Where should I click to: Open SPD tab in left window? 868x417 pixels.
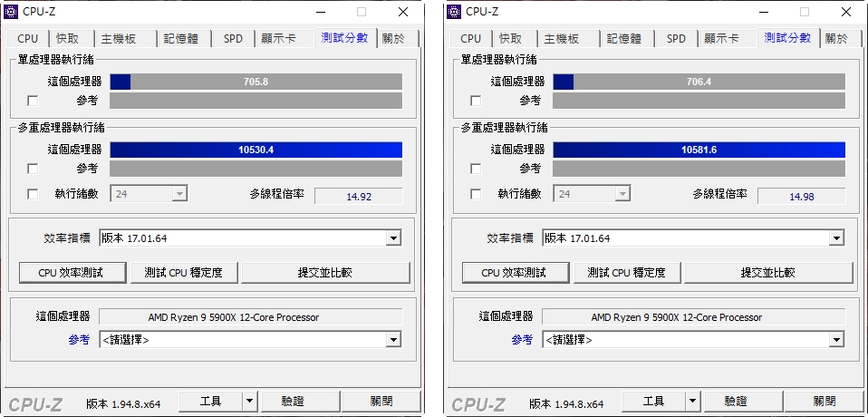233,39
